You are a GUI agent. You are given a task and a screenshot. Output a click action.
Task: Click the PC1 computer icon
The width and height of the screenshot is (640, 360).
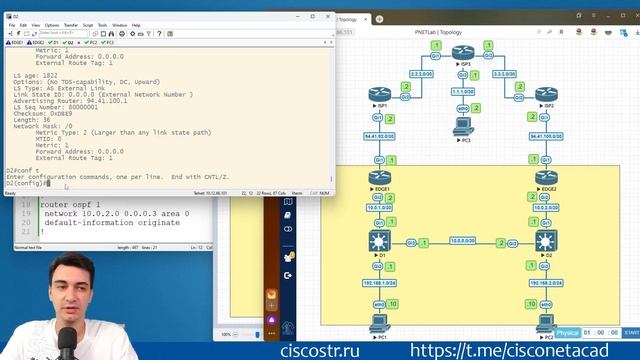tap(380, 324)
